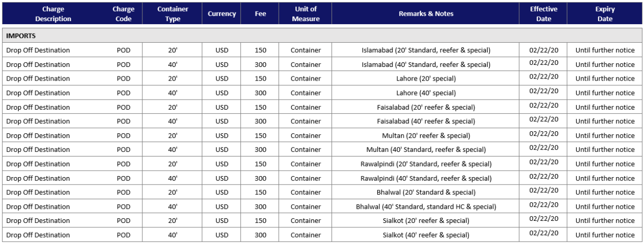The height and width of the screenshot is (243, 644).
Task: Select the Sialkot (40' reefer & special) cell
Action: [x=426, y=235]
